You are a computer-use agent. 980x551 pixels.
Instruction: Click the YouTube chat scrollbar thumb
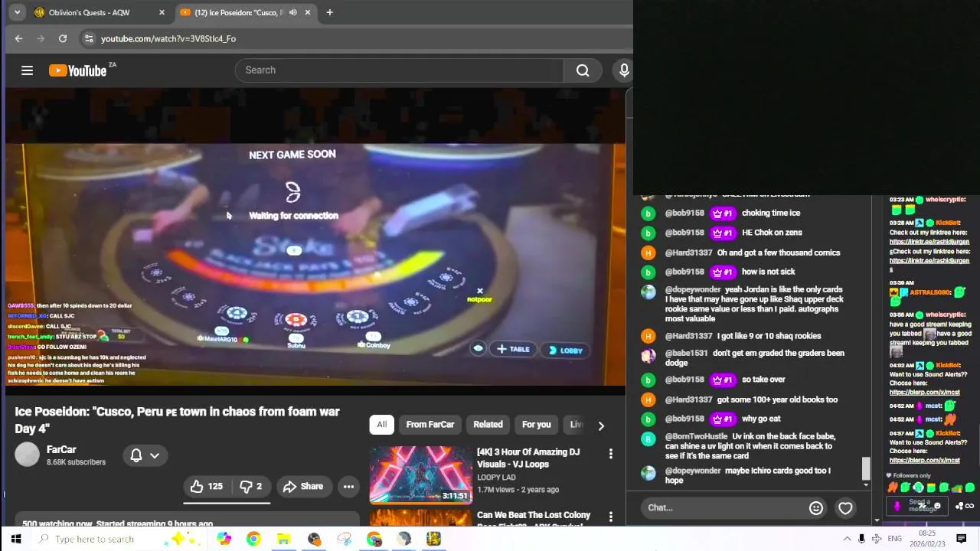click(866, 468)
